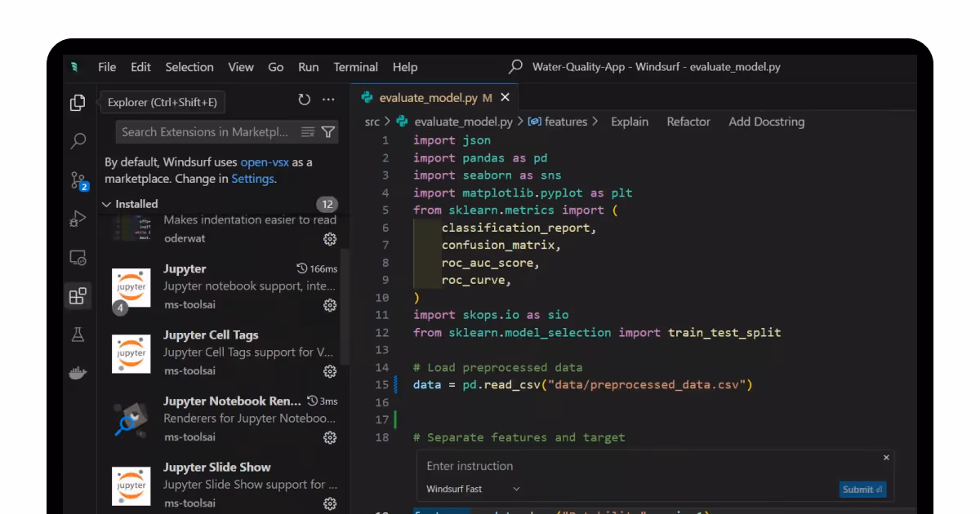Screen dimensions: 980x514
Task: Open Source Control view with badge 2
Action: pos(78,181)
